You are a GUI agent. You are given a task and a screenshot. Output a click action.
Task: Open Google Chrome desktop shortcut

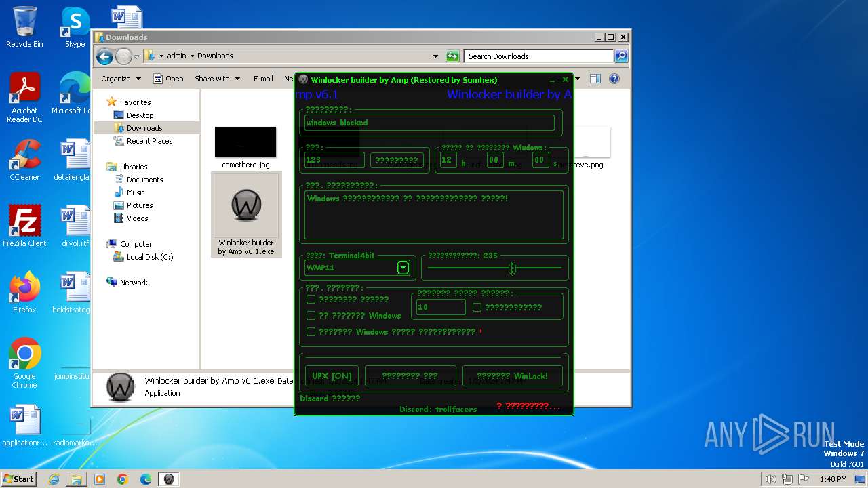pos(24,363)
